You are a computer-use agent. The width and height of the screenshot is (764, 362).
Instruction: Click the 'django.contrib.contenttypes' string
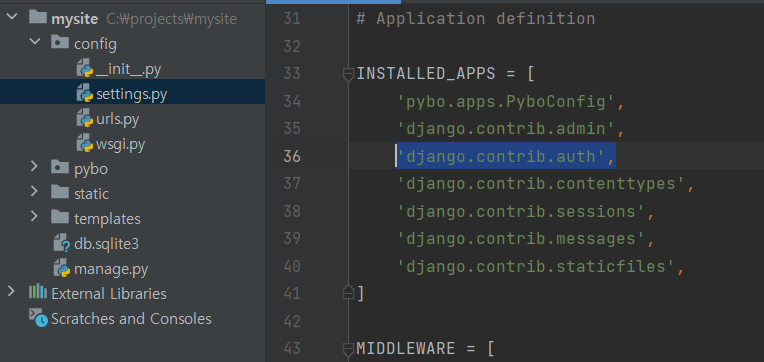coord(540,184)
